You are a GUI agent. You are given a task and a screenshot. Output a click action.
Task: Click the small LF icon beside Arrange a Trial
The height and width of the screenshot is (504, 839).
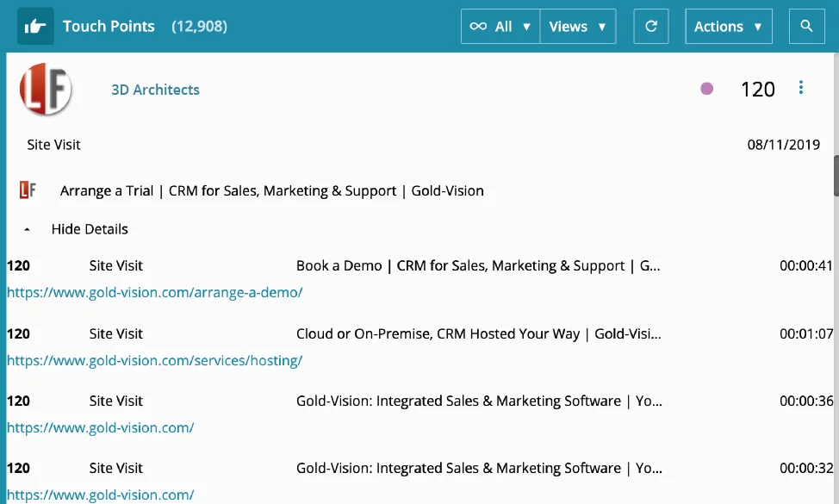pyautogui.click(x=28, y=190)
